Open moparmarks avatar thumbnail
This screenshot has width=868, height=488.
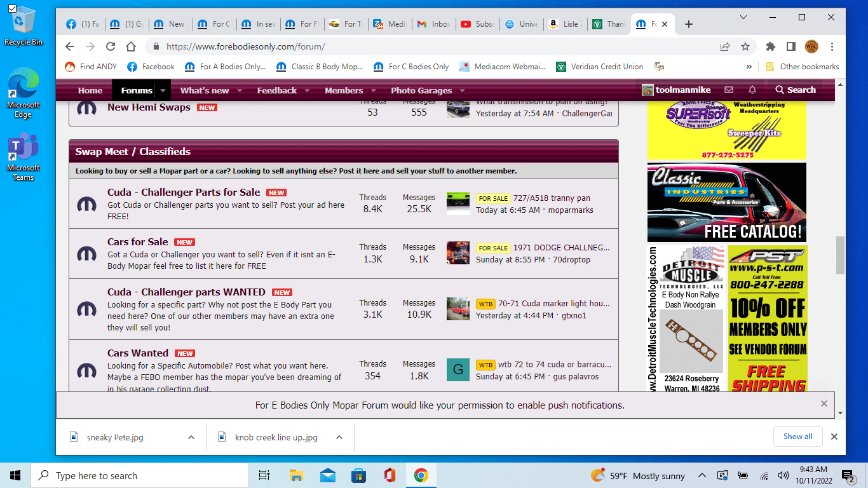458,203
